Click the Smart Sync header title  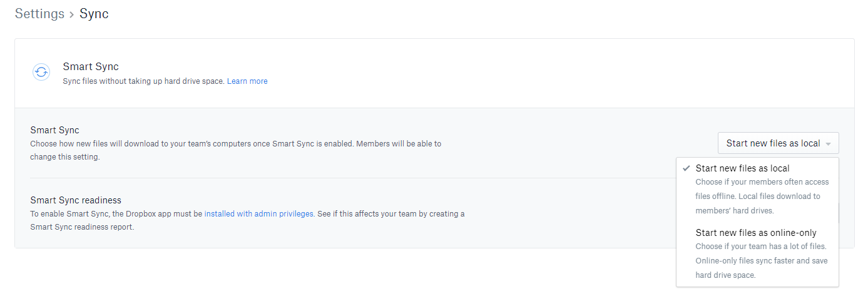[91, 66]
